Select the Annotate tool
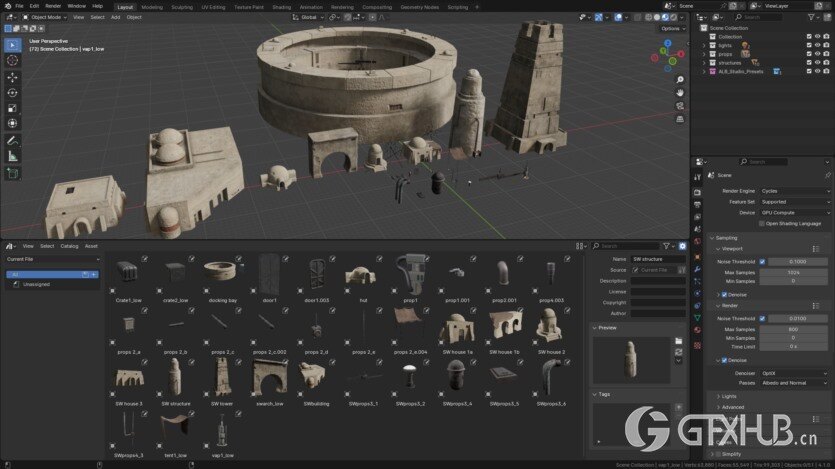The width and height of the screenshot is (835, 469). pos(13,141)
